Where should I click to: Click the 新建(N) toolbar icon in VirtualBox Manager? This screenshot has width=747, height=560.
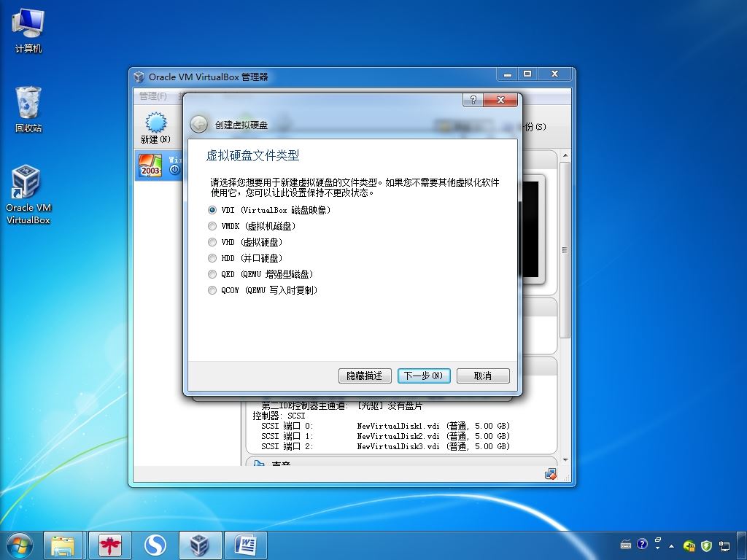click(155, 128)
